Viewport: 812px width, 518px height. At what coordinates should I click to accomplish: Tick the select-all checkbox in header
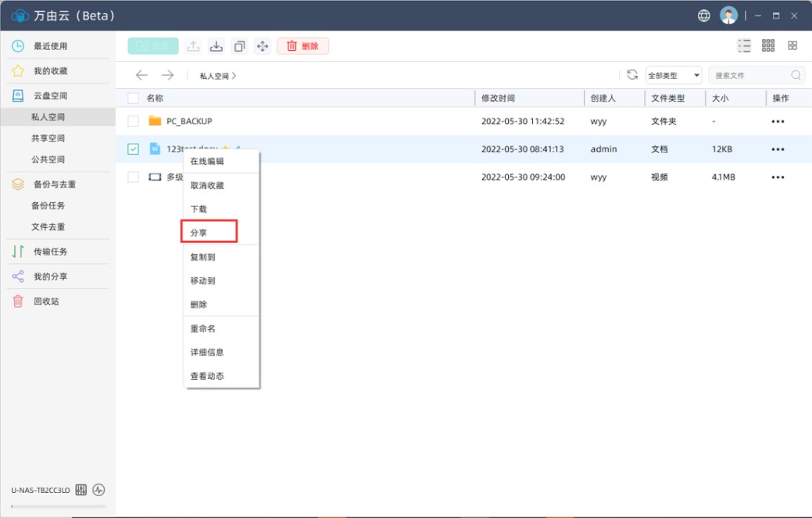point(133,98)
